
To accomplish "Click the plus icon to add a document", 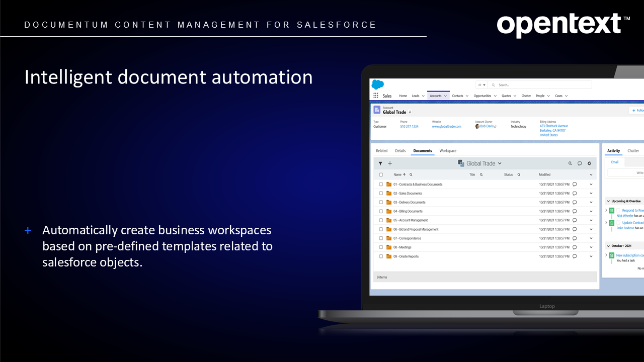I will [390, 163].
